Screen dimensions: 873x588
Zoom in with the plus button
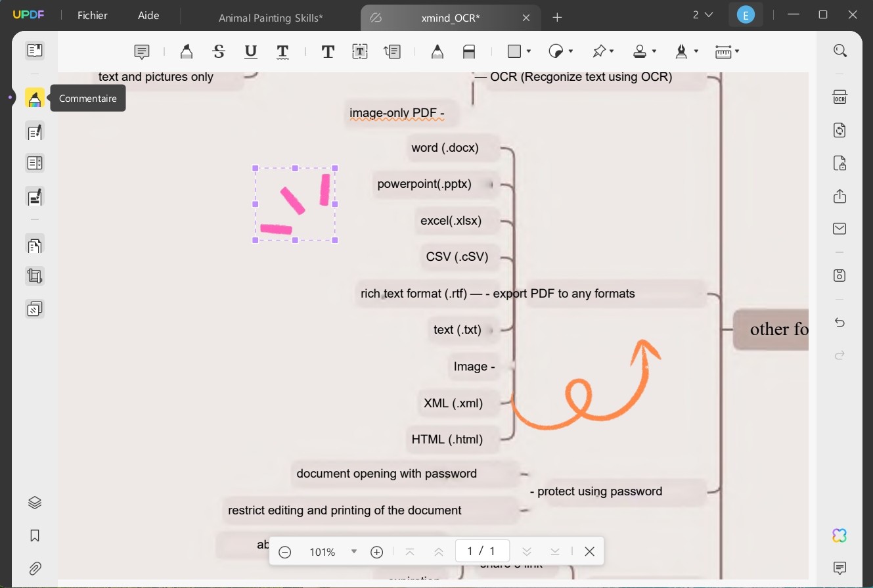pyautogui.click(x=377, y=552)
